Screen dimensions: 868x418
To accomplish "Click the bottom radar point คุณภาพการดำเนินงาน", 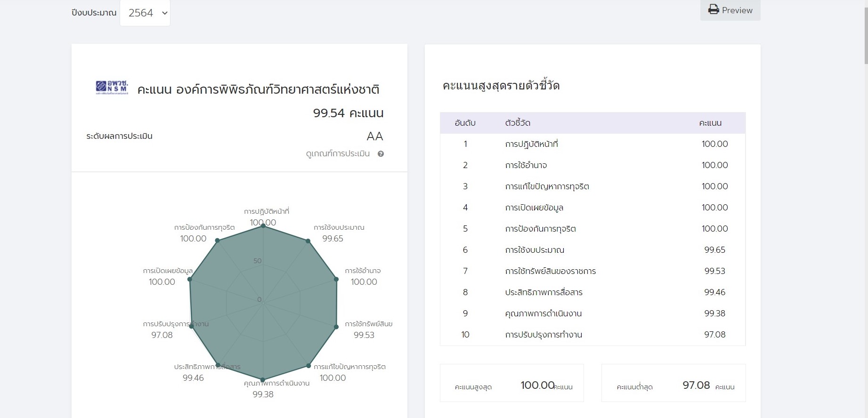I will click(x=263, y=379).
